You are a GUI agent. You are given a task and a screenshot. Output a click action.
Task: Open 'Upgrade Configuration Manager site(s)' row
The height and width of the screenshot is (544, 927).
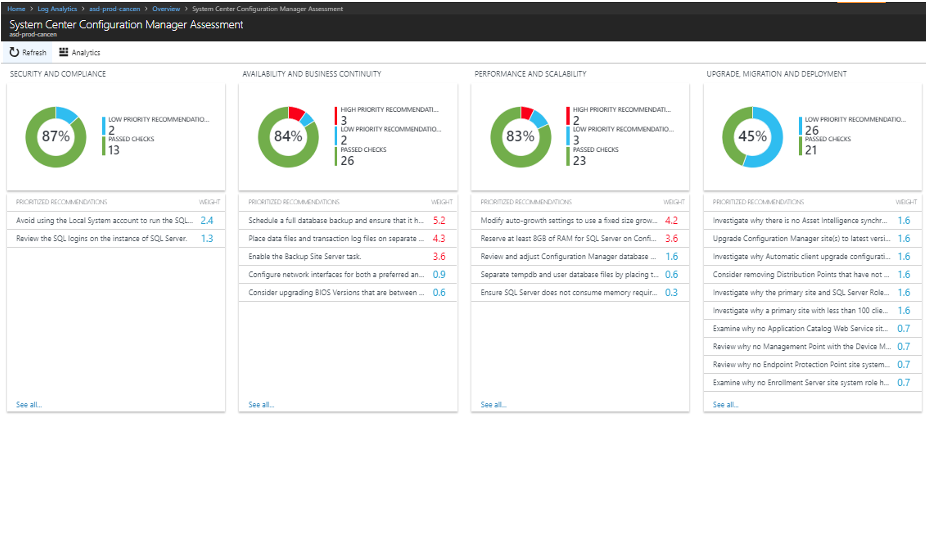click(812, 238)
